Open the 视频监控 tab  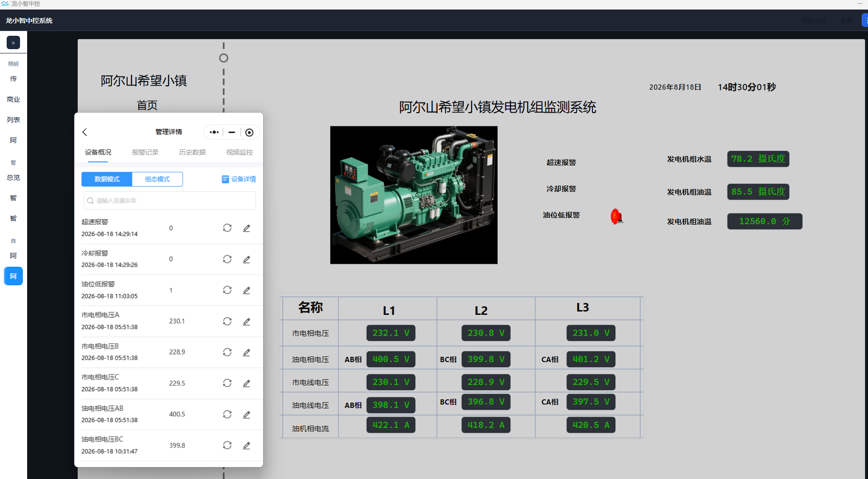coord(240,152)
